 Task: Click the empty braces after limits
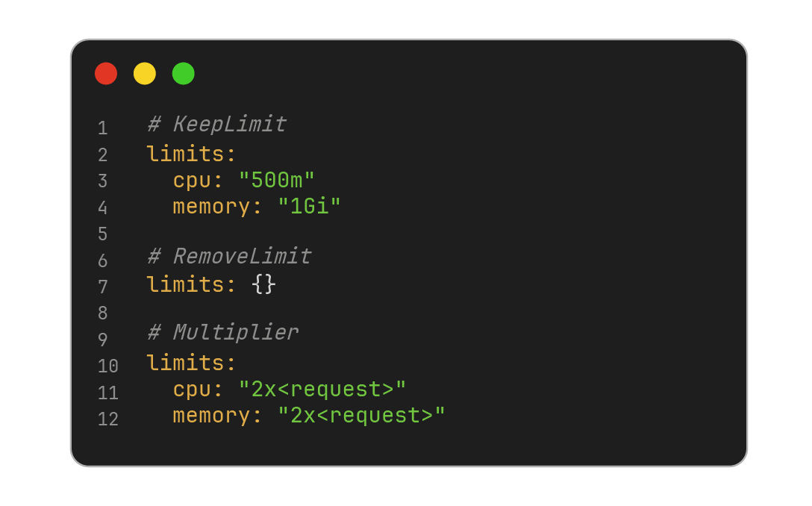pyautogui.click(x=263, y=285)
